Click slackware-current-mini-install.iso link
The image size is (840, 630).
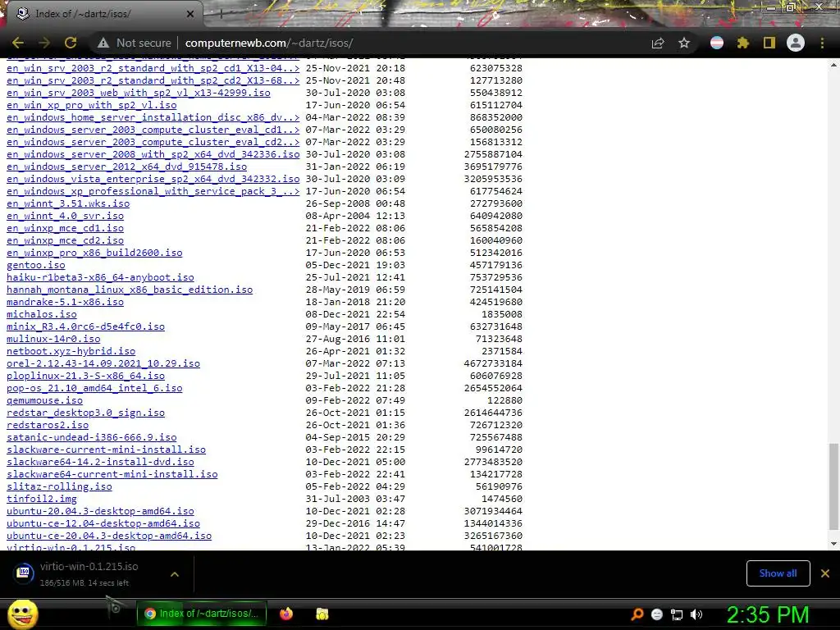pos(106,450)
